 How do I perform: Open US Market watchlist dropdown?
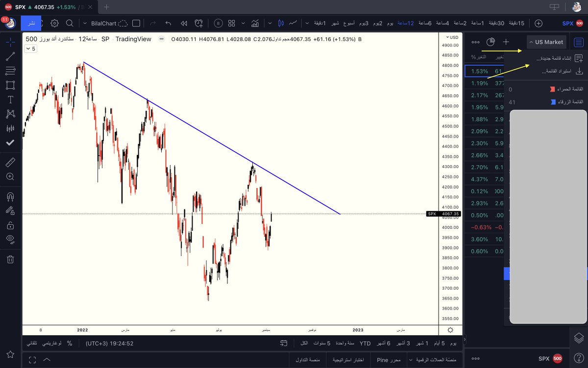point(546,42)
